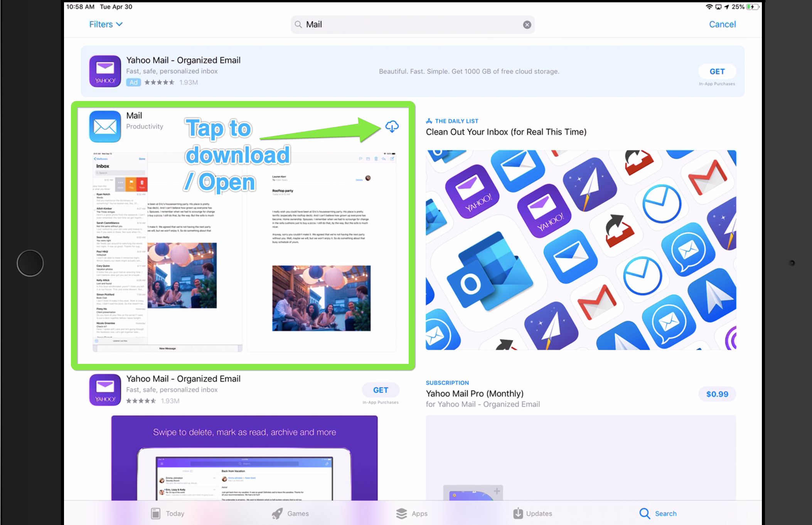Image resolution: width=812 pixels, height=525 pixels.
Task: Open Mail app title in results
Action: (x=134, y=116)
